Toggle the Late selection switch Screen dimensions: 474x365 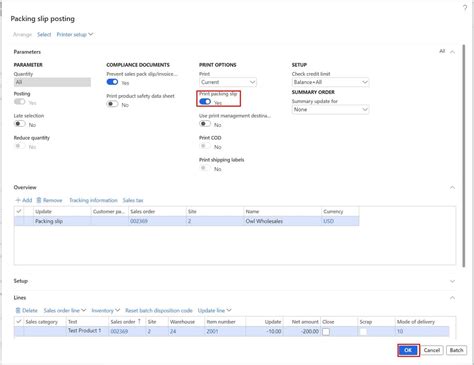click(20, 124)
